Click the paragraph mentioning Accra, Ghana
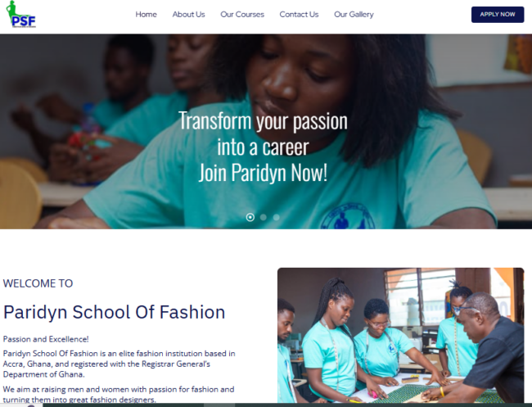This screenshot has height=407, width=532. pos(119,364)
